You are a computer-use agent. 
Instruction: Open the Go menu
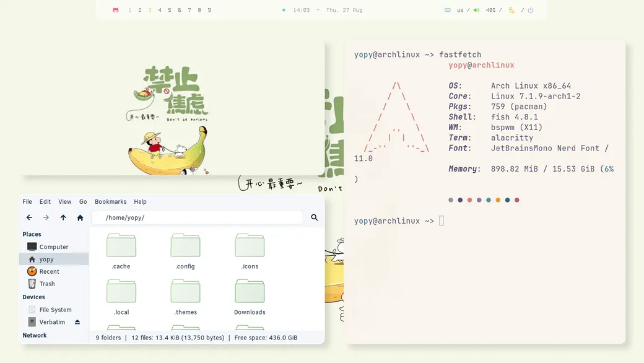(x=83, y=201)
